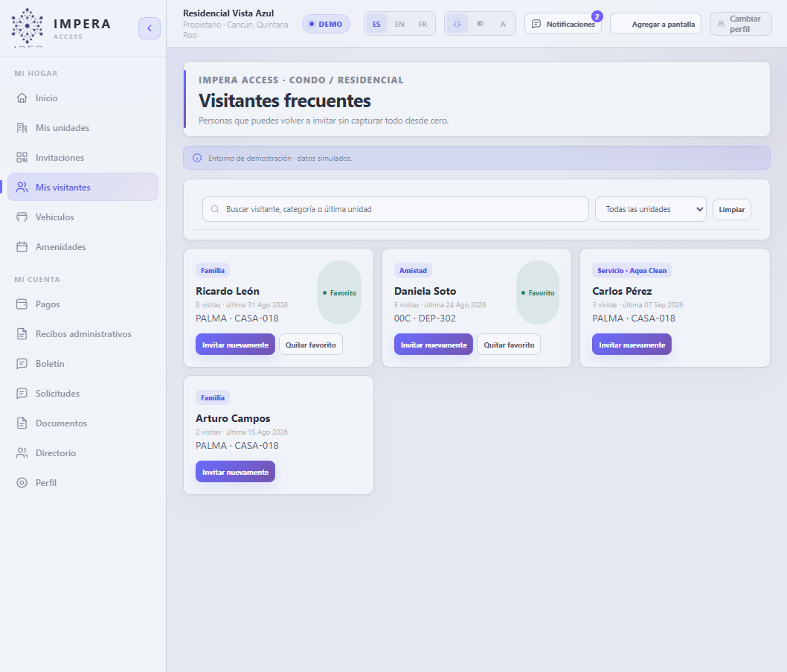Image resolution: width=787 pixels, height=672 pixels.
Task: Open Documentos page
Action: click(83, 423)
